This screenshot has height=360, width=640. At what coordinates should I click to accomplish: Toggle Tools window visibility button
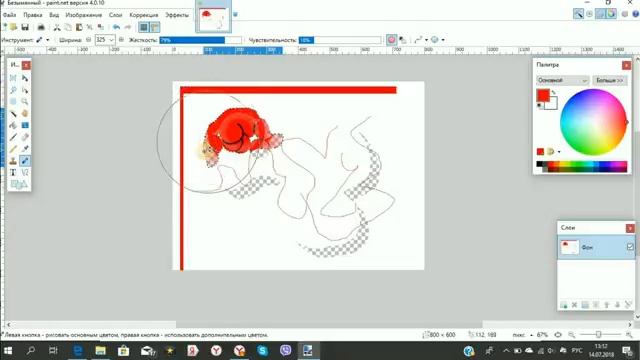tap(578, 14)
